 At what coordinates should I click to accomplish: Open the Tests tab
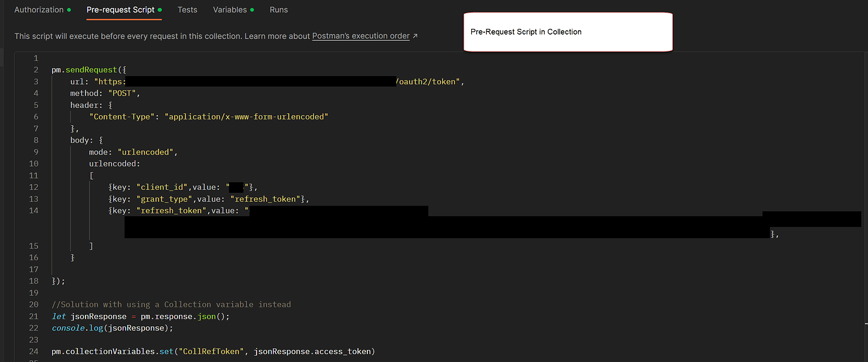(187, 9)
